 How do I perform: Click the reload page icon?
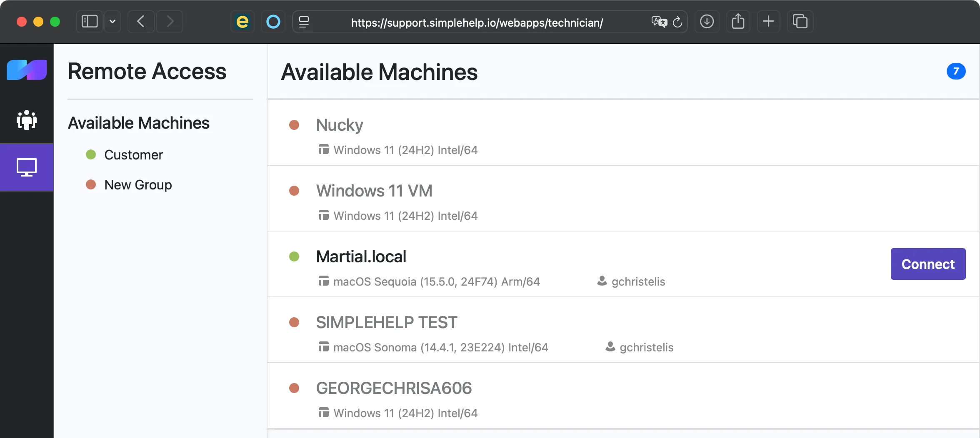tap(677, 22)
